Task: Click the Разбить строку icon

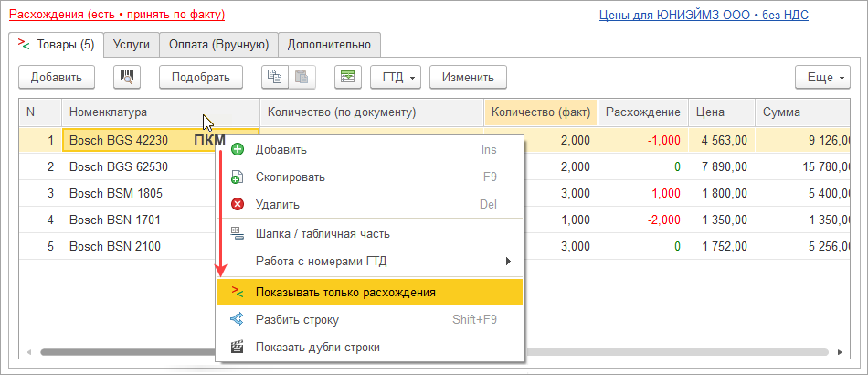Action: [238, 320]
